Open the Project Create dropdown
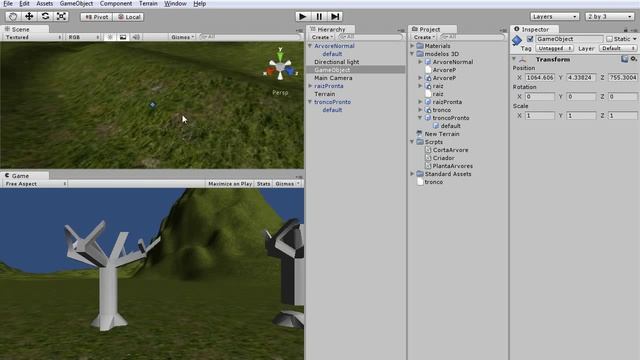This screenshot has width=640, height=360. tap(424, 37)
